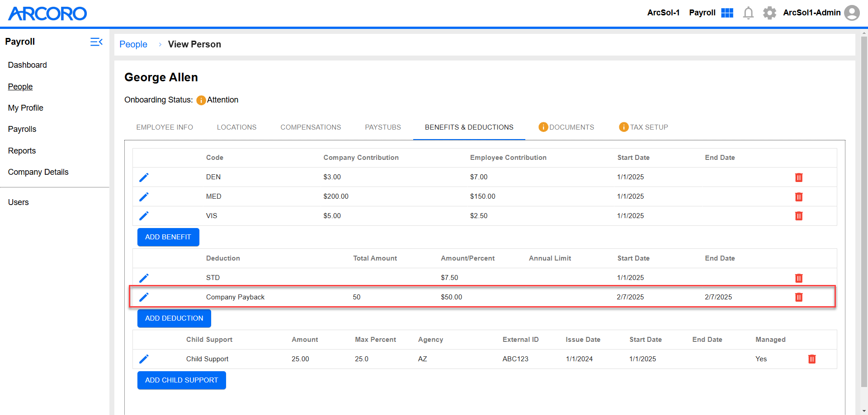Edit the VIS benefit row
The width and height of the screenshot is (868, 415).
tap(144, 216)
